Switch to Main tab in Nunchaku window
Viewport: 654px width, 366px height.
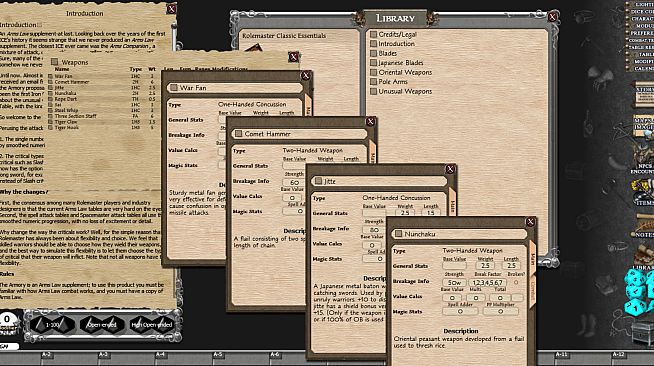(533, 259)
